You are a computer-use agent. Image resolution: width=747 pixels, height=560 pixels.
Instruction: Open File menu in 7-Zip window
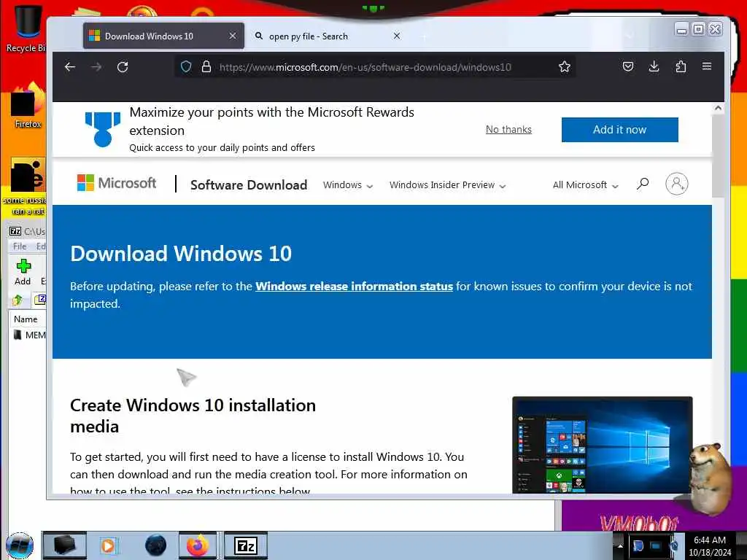pos(20,246)
